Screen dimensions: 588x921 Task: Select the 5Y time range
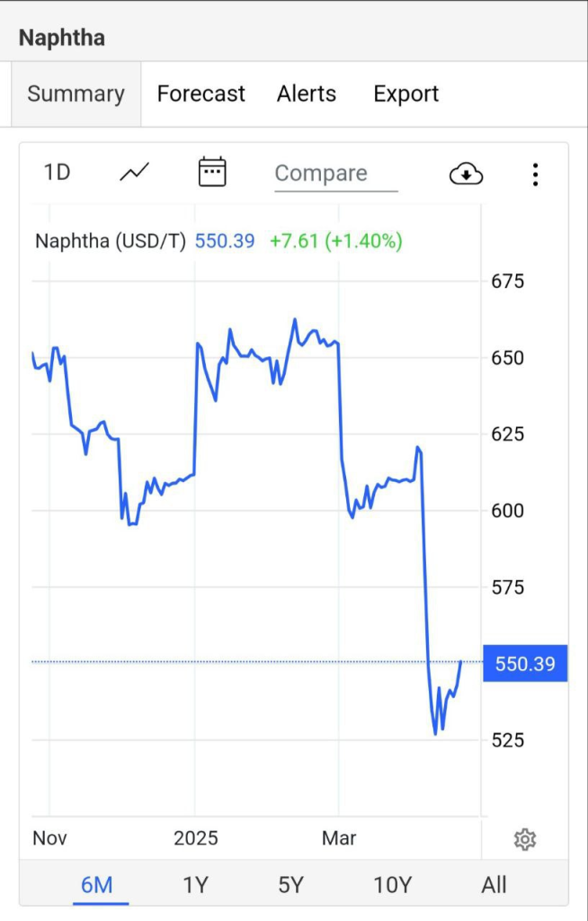tap(290, 885)
